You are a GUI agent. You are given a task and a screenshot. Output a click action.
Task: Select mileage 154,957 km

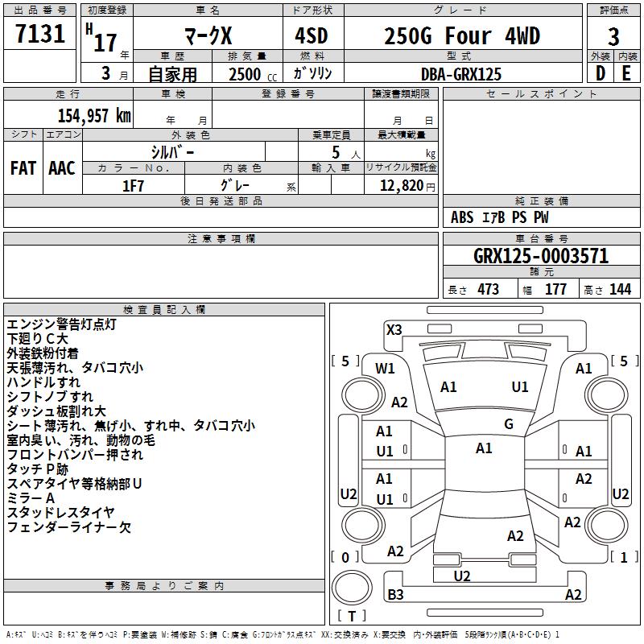pos(94,116)
